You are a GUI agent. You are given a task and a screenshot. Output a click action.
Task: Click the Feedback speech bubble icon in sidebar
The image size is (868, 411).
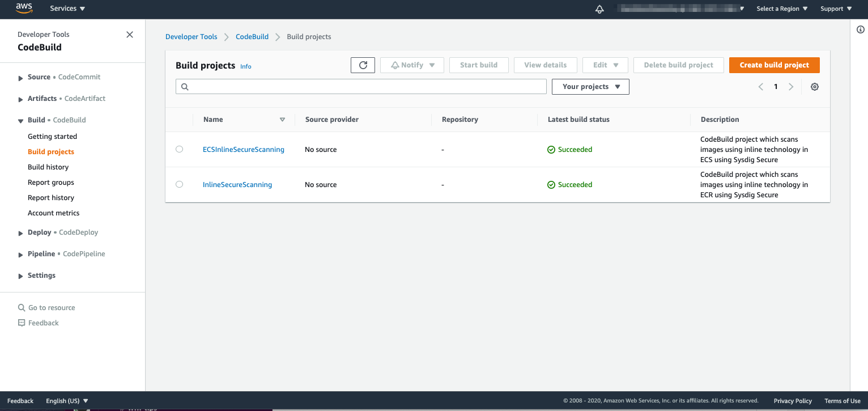(x=22, y=323)
